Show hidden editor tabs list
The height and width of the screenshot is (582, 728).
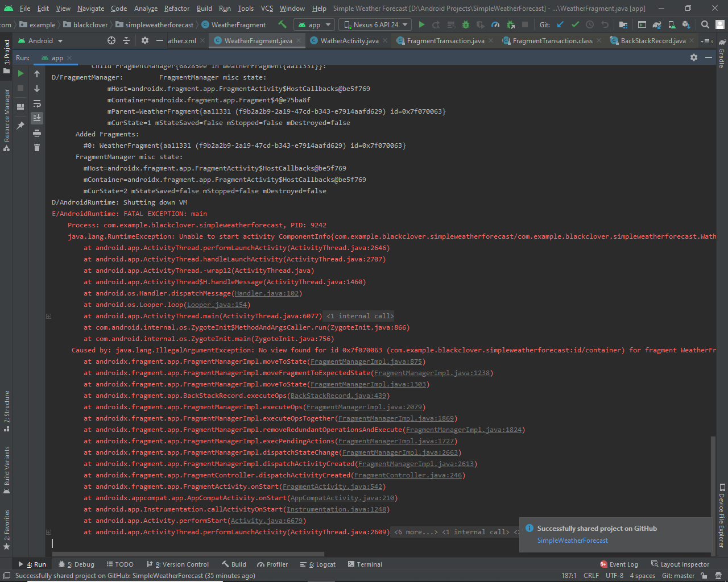(x=706, y=41)
